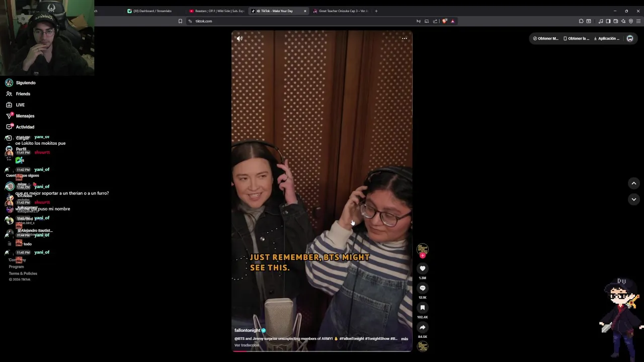Click the bookmark icon left of address bar

pos(180,21)
